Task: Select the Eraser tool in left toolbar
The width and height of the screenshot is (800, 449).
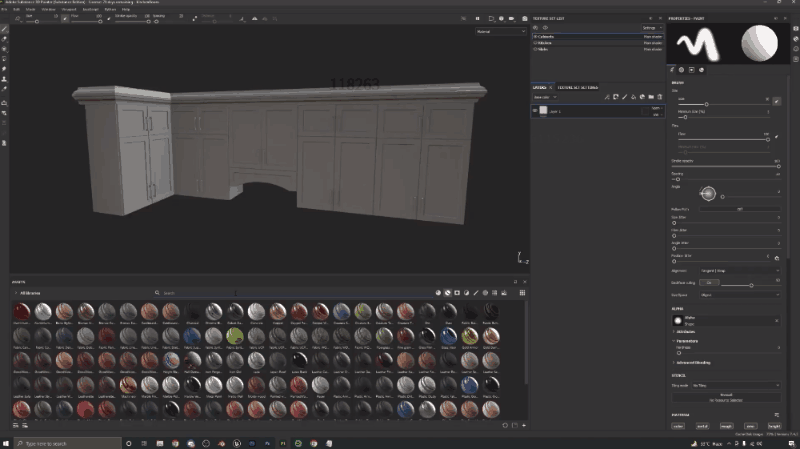Action: (x=5, y=39)
